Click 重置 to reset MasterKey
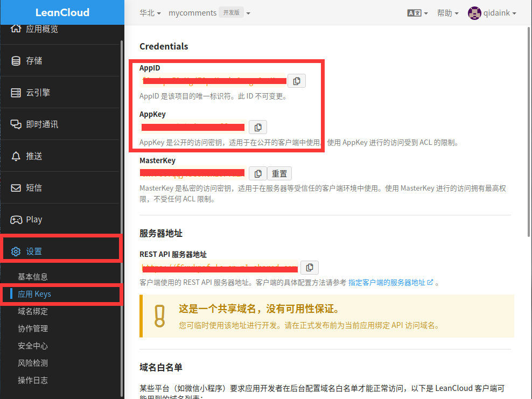Viewport: 532px width, 399px height. point(279,173)
